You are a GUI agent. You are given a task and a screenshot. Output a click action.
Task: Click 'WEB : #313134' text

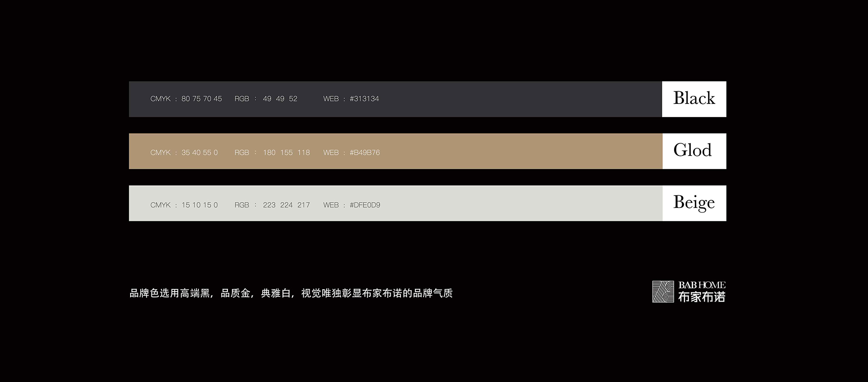click(x=351, y=99)
